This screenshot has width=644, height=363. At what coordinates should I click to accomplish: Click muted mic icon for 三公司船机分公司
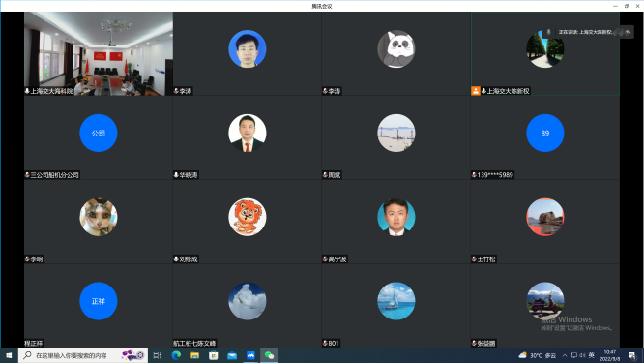point(27,175)
